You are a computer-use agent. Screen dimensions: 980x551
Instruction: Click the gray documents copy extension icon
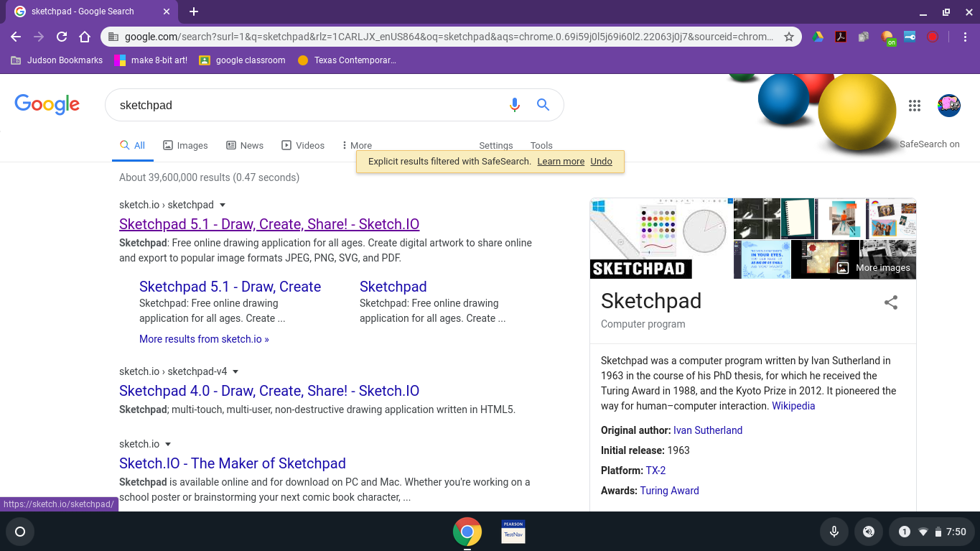point(864,37)
